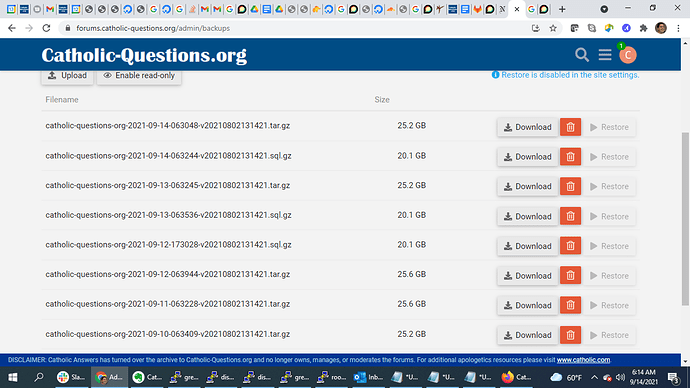The width and height of the screenshot is (690, 388).
Task: Open the Windows notification center icon
Action: point(673,377)
